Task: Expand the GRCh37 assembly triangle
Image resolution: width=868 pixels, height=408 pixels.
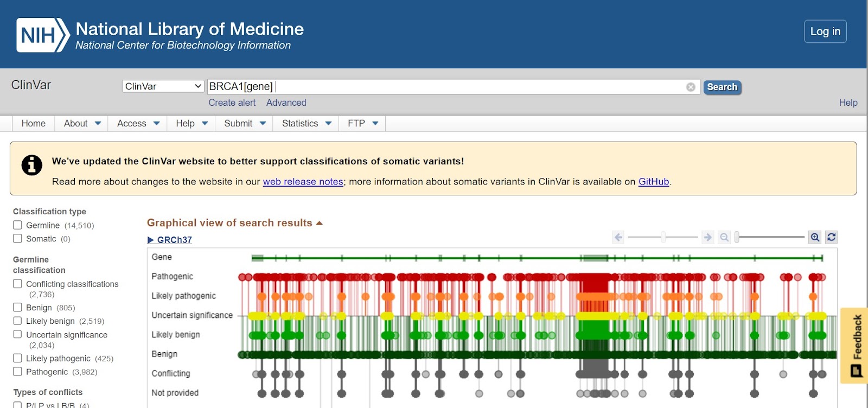Action: click(x=151, y=240)
